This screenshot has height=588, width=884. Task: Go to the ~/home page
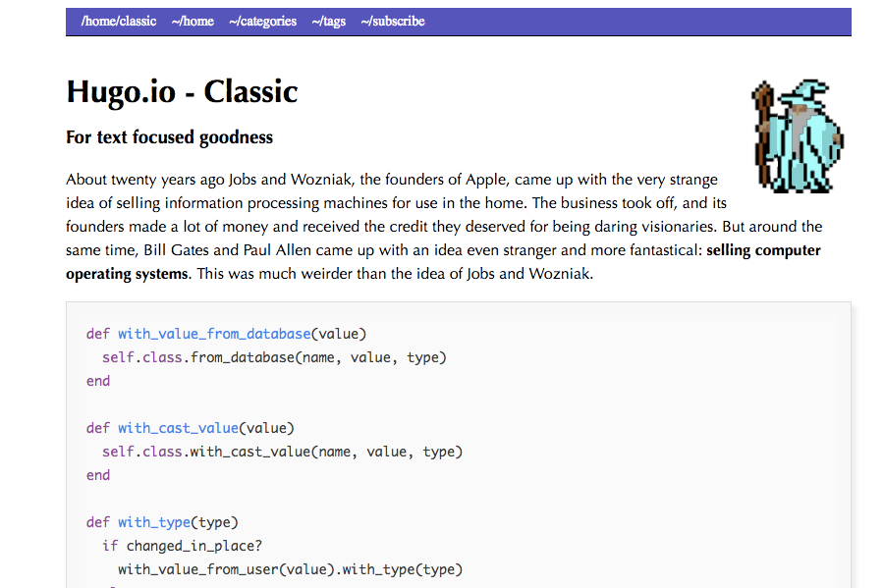click(193, 21)
